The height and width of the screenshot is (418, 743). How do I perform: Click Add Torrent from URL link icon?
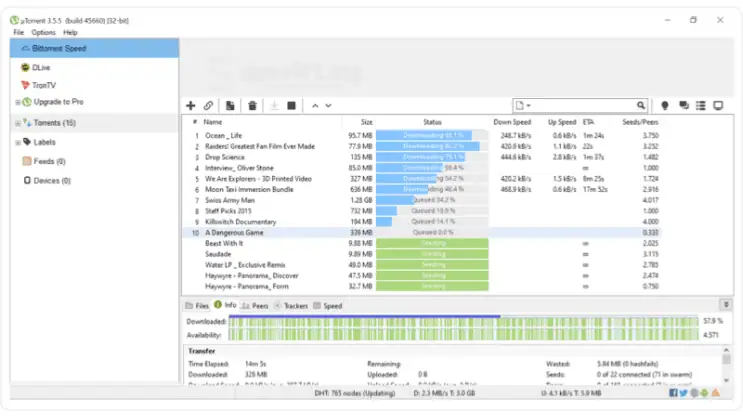point(208,106)
